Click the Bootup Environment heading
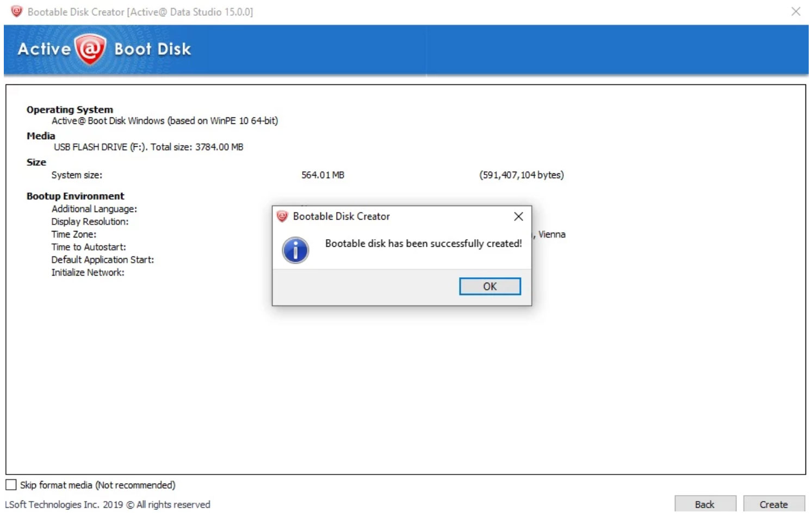812x525 pixels. [x=76, y=196]
